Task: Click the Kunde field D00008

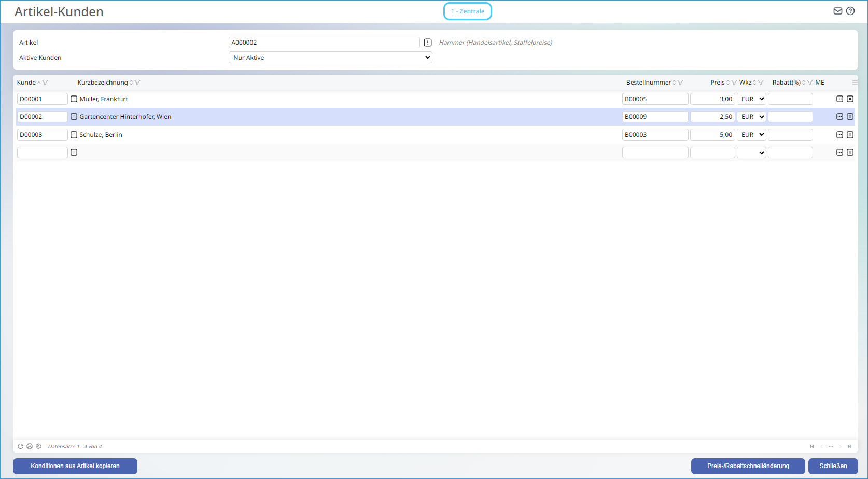Action: click(x=43, y=135)
